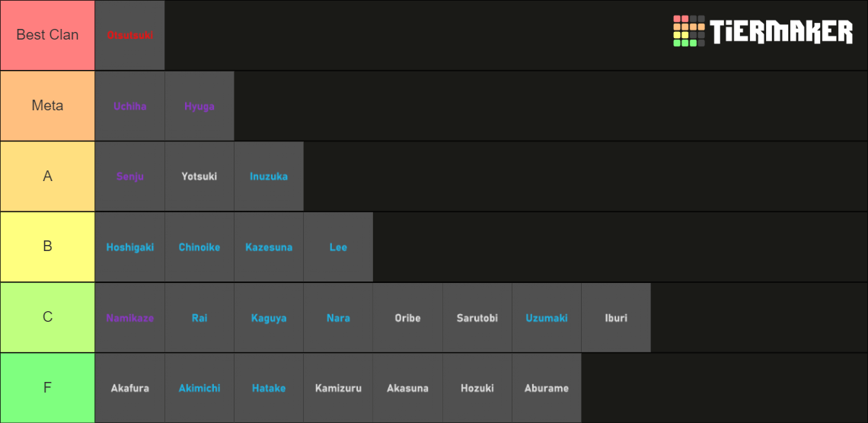Click the Hoshigaki clan tile
Screen dimensions: 868x423
point(129,247)
